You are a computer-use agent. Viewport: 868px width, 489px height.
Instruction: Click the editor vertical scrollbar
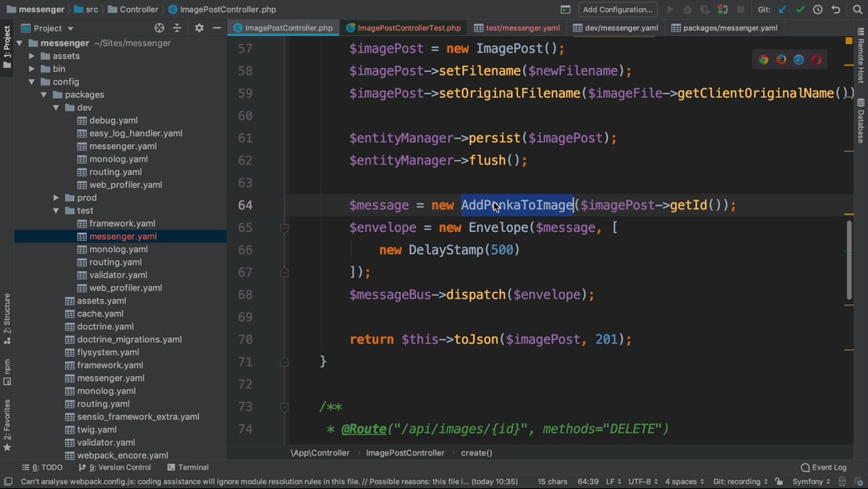849,259
